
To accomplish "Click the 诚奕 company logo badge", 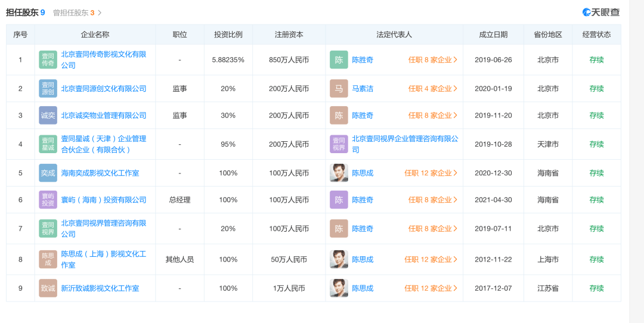I will [x=48, y=116].
